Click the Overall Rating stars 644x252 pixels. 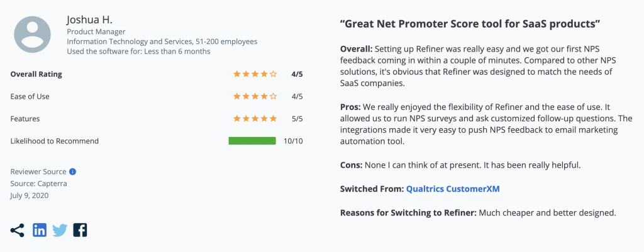[255, 74]
